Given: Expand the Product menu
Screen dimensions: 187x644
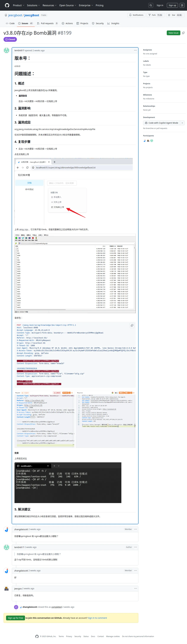Looking at the screenshot, I should point(19,5).
